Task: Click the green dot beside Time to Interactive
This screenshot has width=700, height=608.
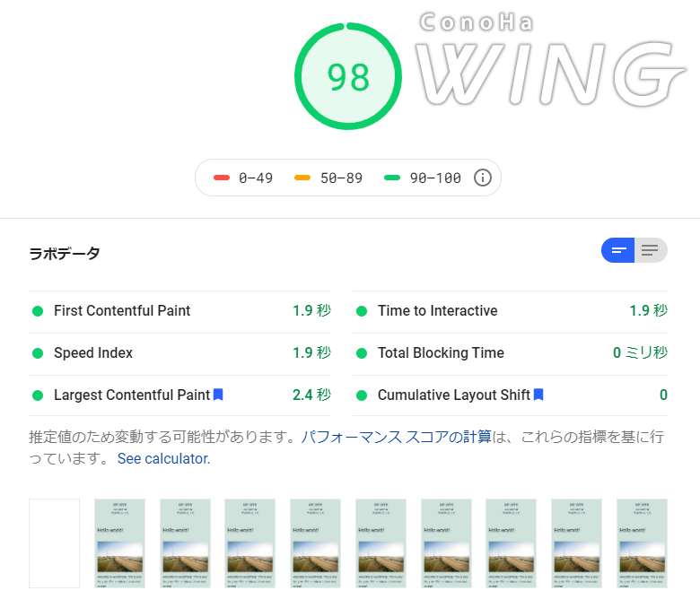Action: point(362,311)
